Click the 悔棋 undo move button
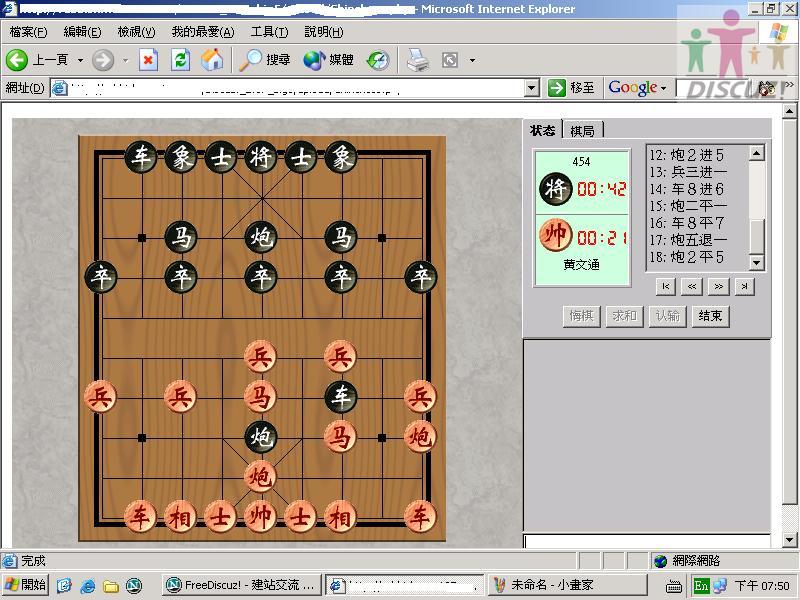This screenshot has width=800, height=600. coord(581,316)
